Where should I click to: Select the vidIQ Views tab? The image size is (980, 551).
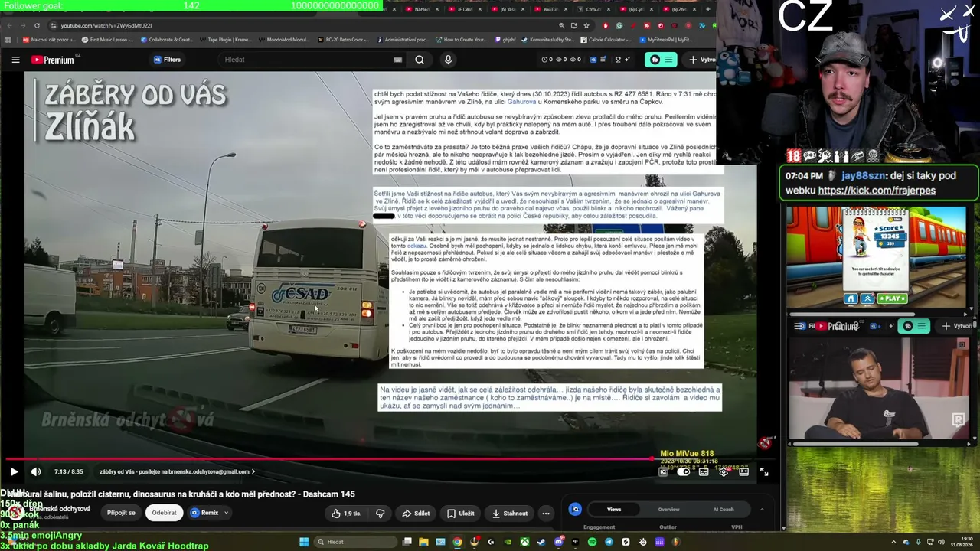(614, 509)
